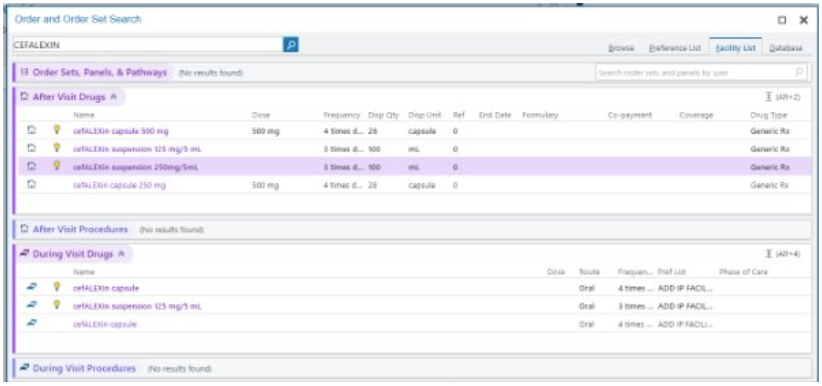822x386 pixels.
Task: Click the during-visit icon for the first cefALEXin capsule
Action: [x=32, y=287]
